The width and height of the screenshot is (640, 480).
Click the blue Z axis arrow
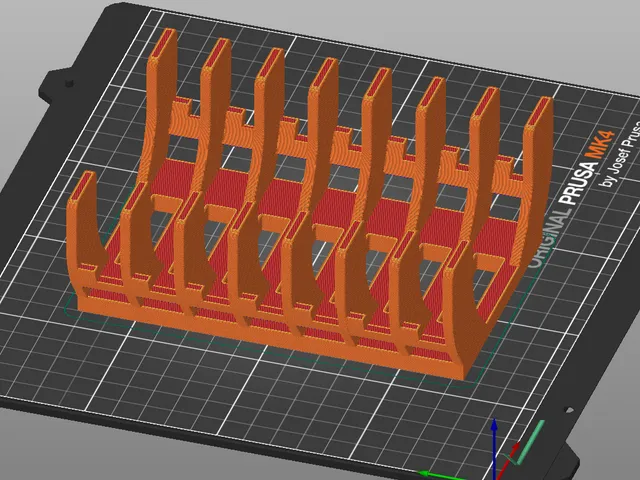click(x=494, y=448)
